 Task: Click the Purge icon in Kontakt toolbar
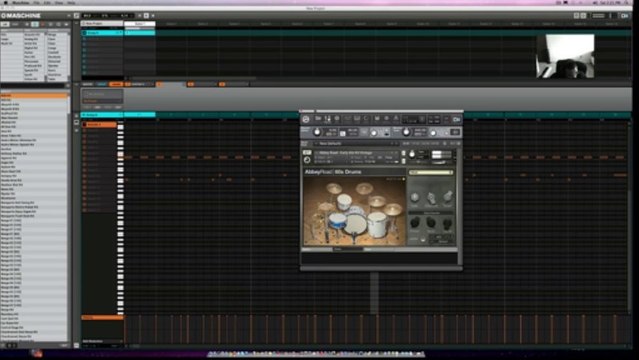point(395,119)
